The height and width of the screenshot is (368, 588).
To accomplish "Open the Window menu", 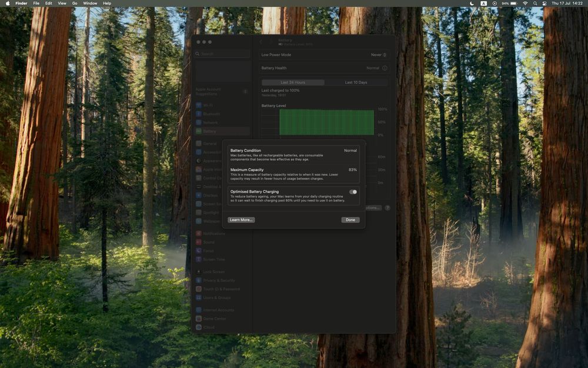I will 90,4.
